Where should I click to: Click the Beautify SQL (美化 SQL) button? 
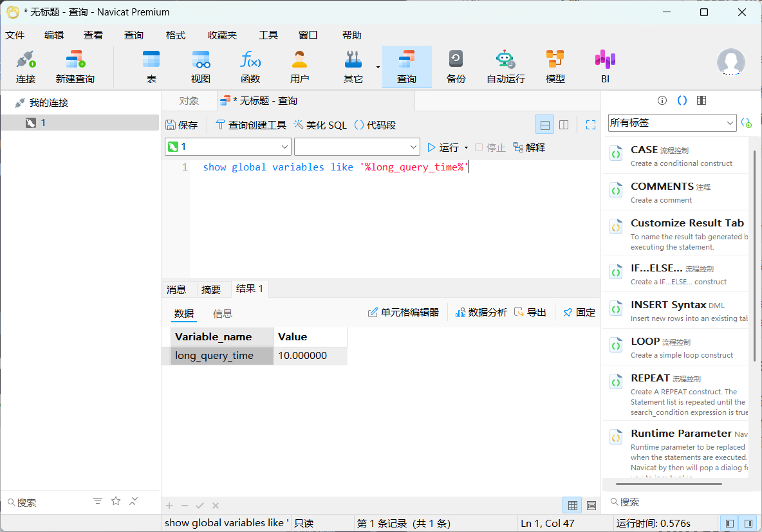pos(320,125)
